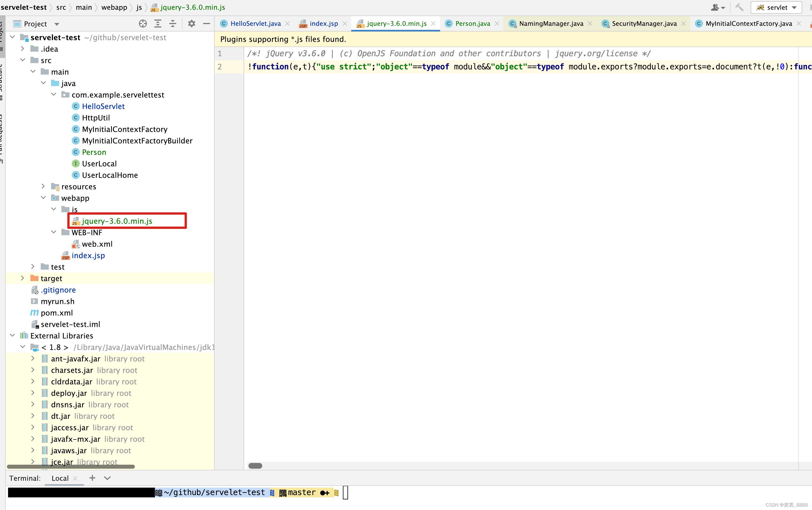The width and height of the screenshot is (812, 510).
Task: Expand the .idea folder
Action: 23,48
